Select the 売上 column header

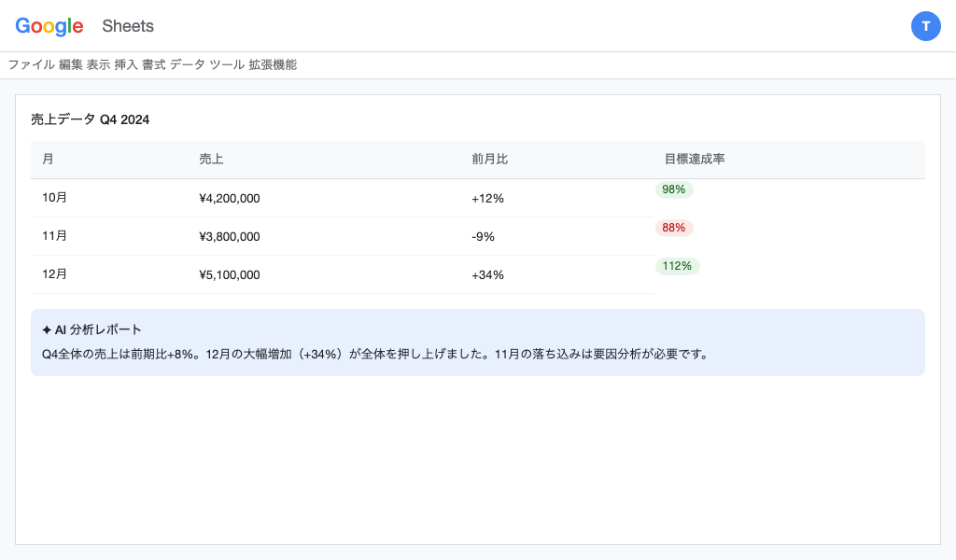(x=211, y=160)
